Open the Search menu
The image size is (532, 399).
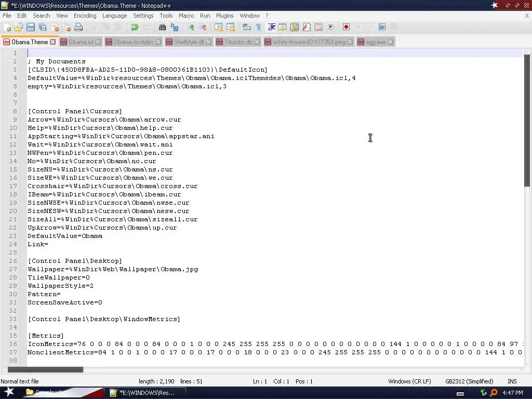(42, 16)
